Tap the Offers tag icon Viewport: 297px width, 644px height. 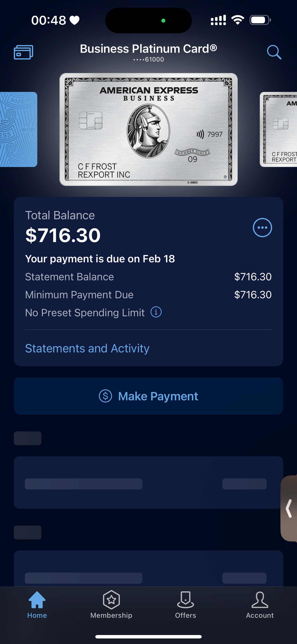coord(186,600)
